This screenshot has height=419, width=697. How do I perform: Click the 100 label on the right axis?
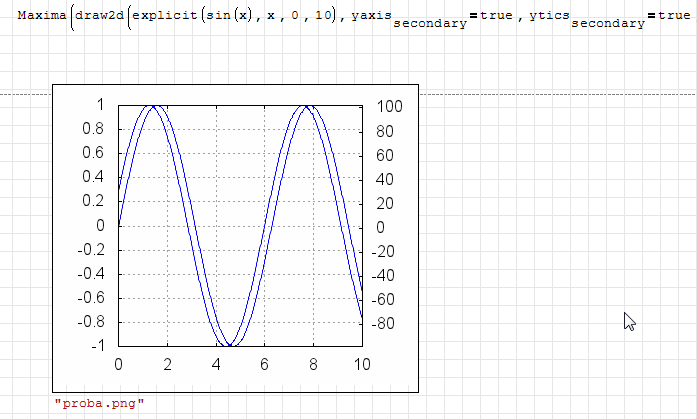click(x=389, y=106)
